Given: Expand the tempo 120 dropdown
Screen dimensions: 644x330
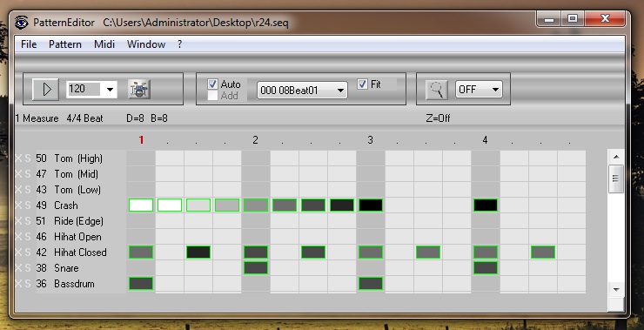Looking at the screenshot, I should pos(110,89).
